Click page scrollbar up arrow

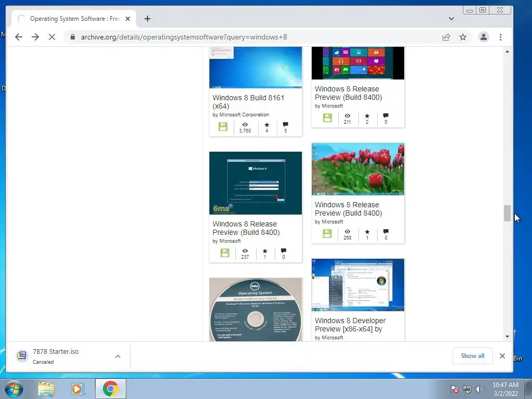507,51
